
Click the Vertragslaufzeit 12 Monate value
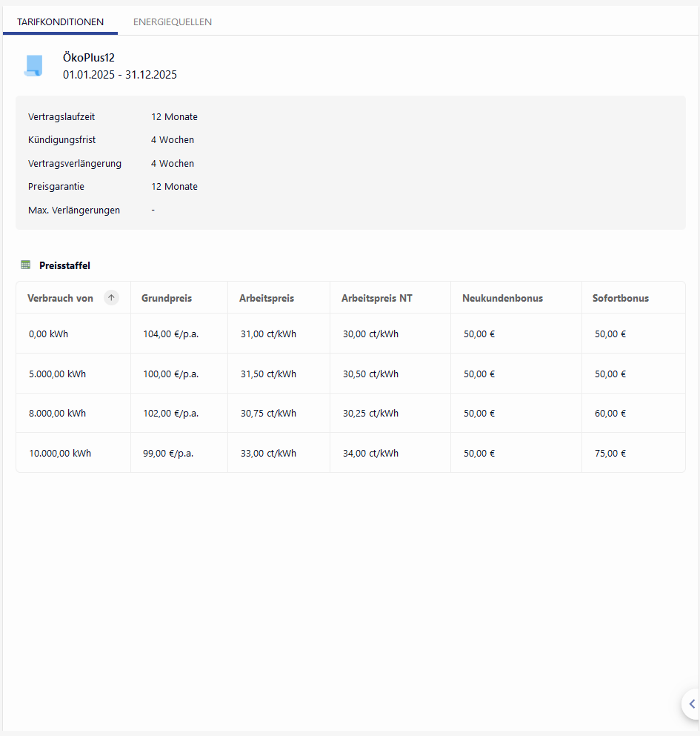174,117
